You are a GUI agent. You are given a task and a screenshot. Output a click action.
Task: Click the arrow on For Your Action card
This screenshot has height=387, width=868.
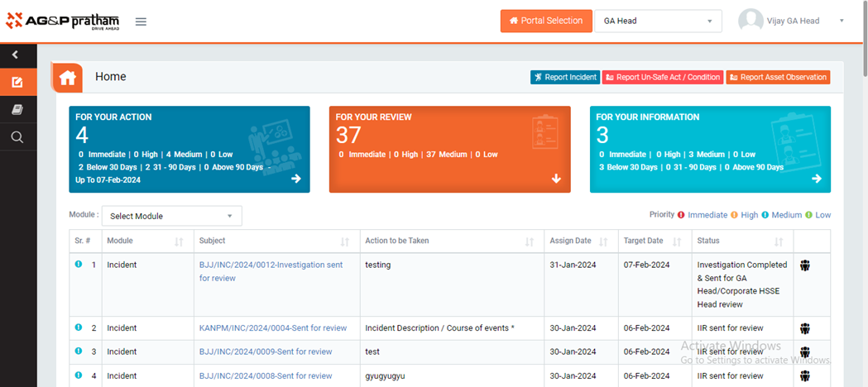pos(295,179)
